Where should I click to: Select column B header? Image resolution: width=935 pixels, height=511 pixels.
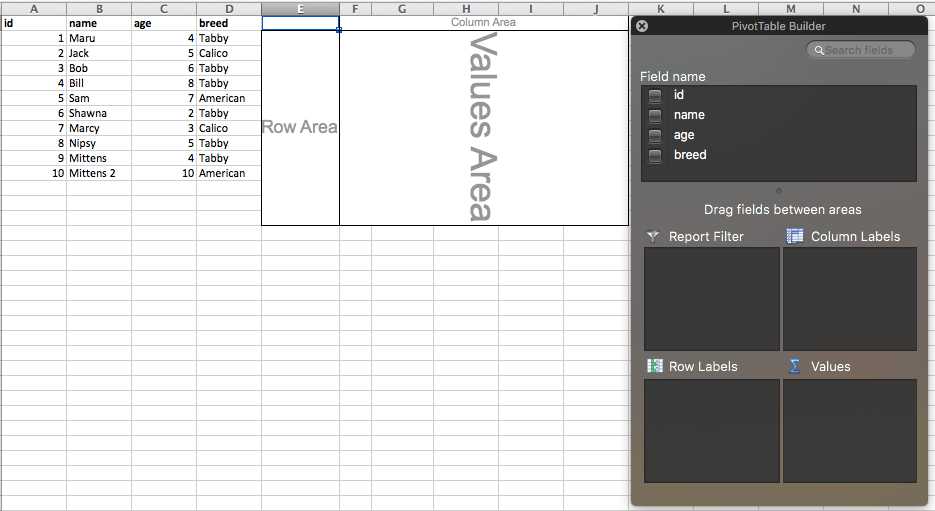pyautogui.click(x=99, y=8)
